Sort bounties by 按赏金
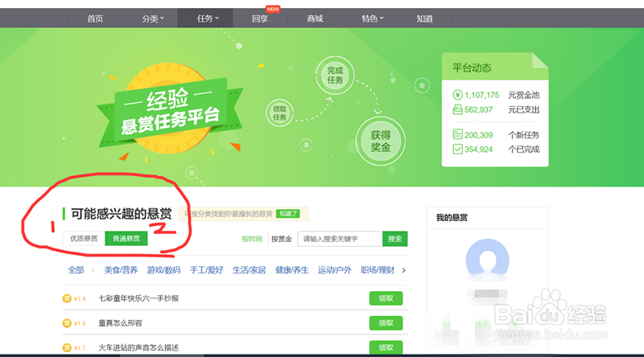The image size is (644, 357). pos(281,239)
